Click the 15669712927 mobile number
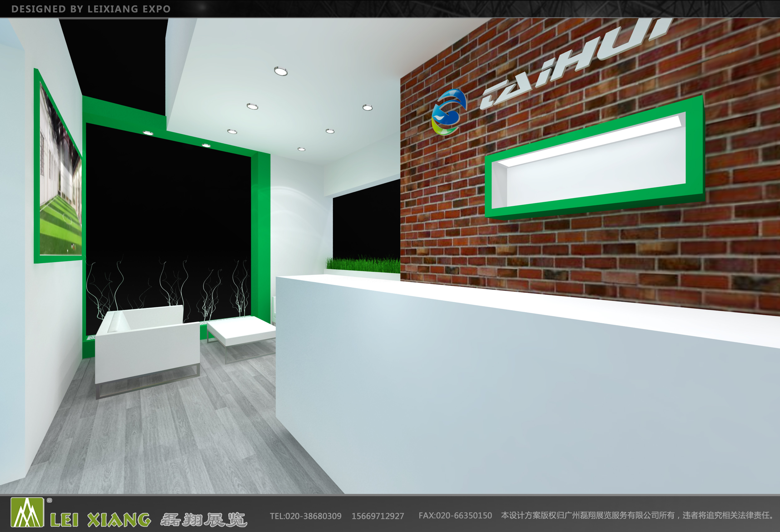This screenshot has height=532, width=780. tap(378, 516)
